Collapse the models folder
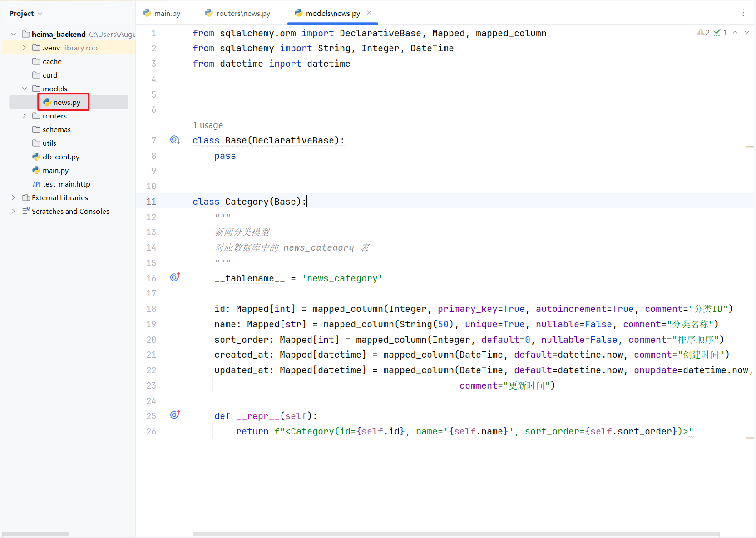Image resolution: width=756 pixels, height=538 pixels. point(25,89)
